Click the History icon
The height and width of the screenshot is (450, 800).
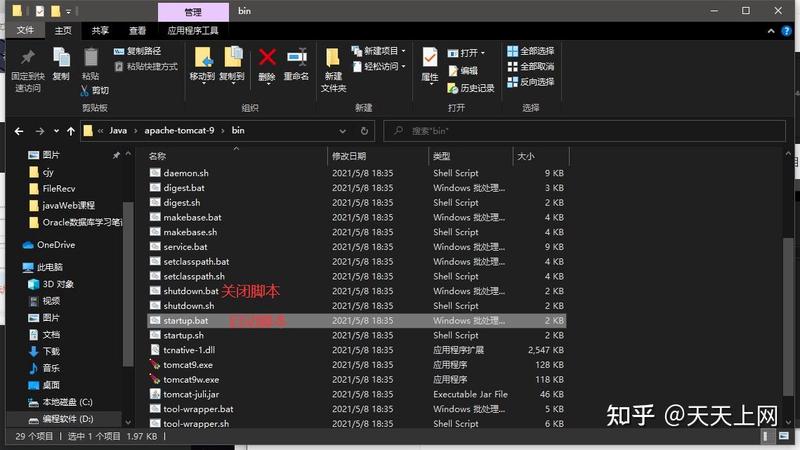[x=453, y=88]
